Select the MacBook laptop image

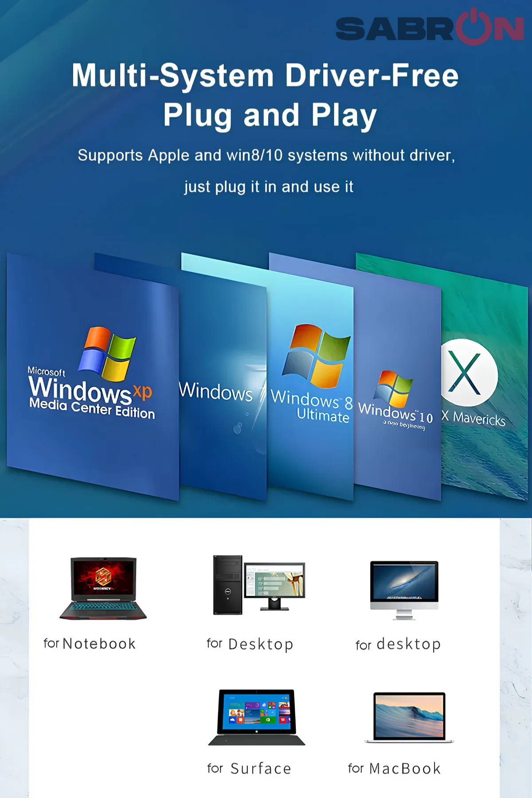tap(409, 717)
